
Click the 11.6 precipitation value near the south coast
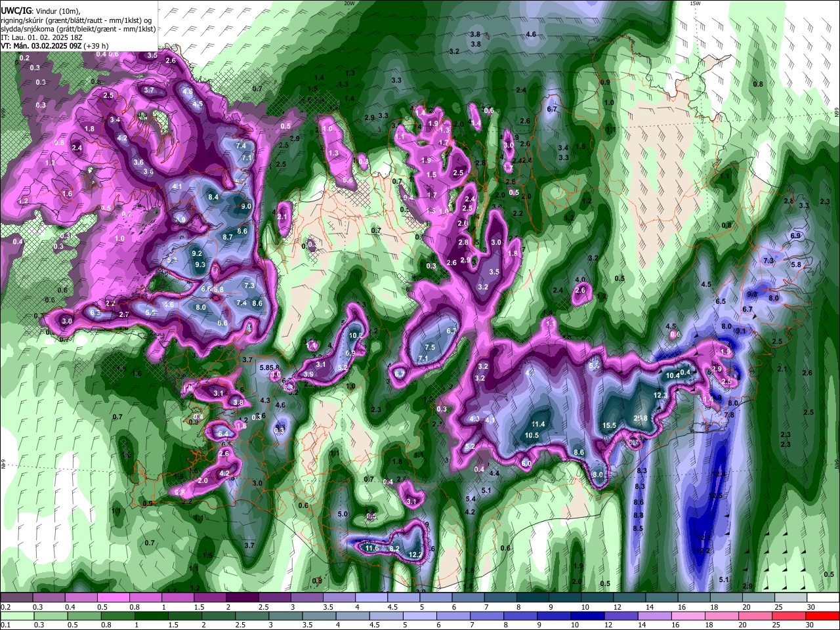click(x=372, y=548)
